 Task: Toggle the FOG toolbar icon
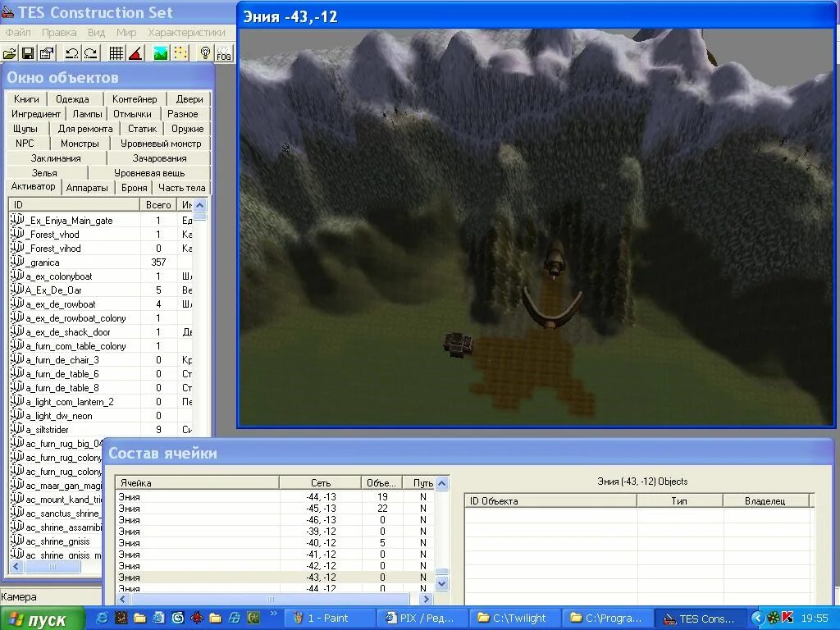pos(225,53)
